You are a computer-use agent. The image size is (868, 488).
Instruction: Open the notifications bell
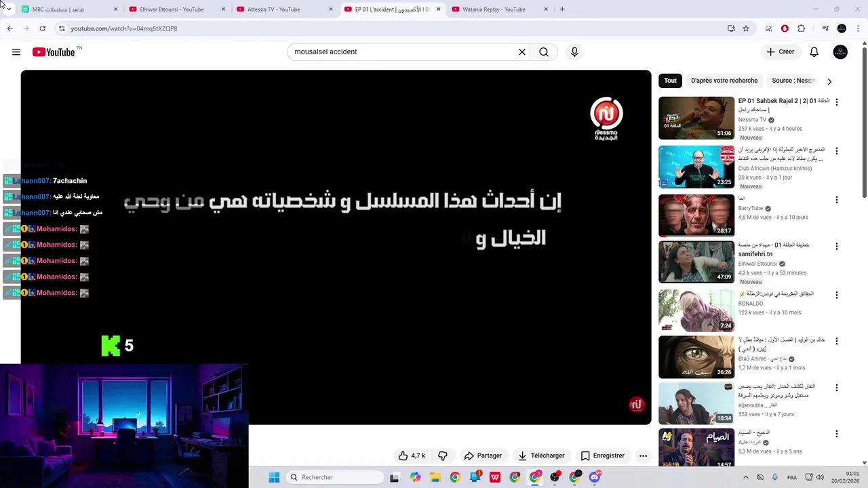click(x=814, y=52)
